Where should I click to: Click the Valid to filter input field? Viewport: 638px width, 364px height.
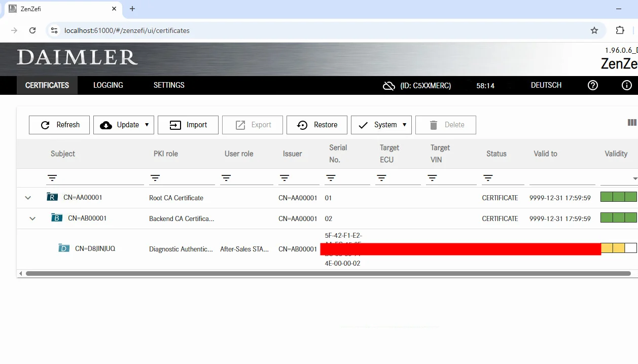[562, 178]
